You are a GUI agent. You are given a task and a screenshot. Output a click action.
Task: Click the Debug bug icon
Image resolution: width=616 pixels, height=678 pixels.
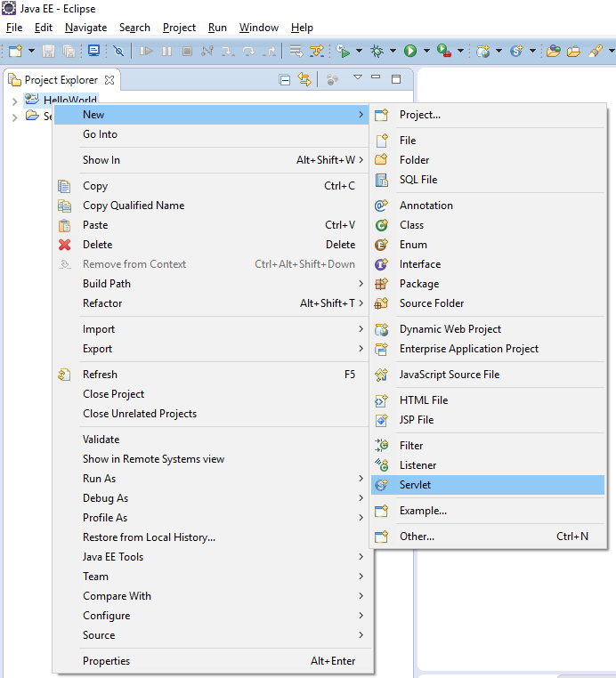[x=377, y=51]
